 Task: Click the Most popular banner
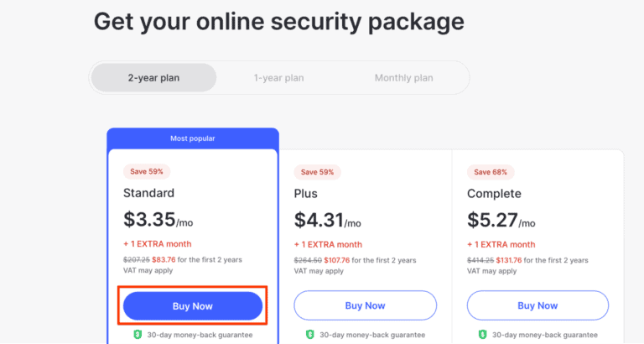[x=193, y=138]
